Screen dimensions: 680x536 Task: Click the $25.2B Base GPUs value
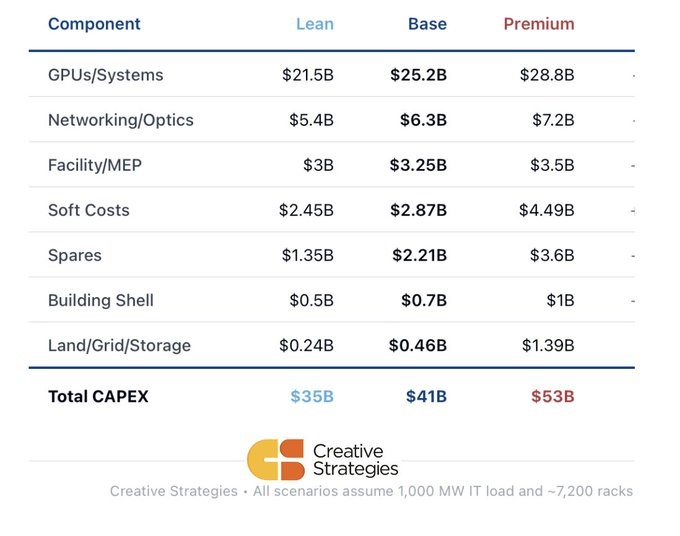[418, 75]
